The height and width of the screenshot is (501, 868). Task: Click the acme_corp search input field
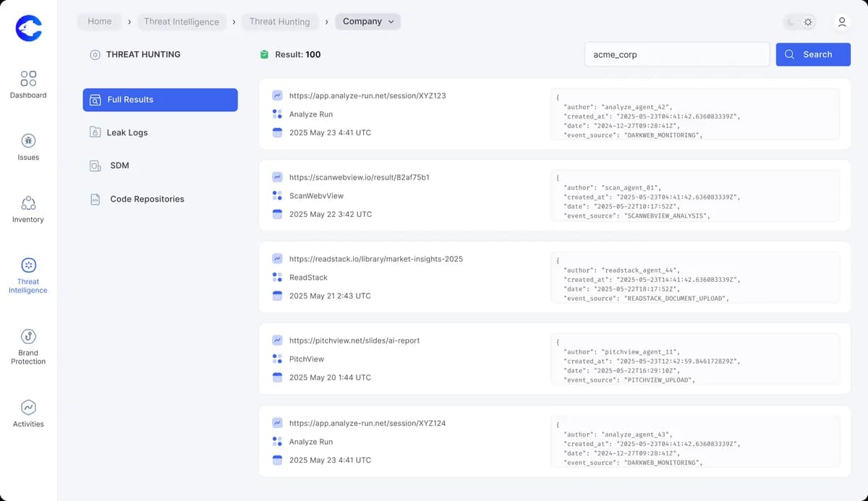point(676,54)
